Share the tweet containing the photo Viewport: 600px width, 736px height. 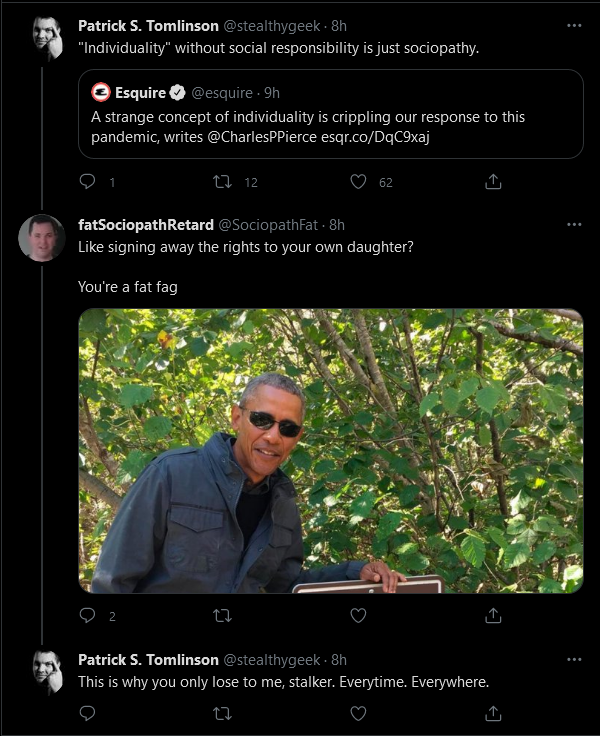pyautogui.click(x=493, y=615)
